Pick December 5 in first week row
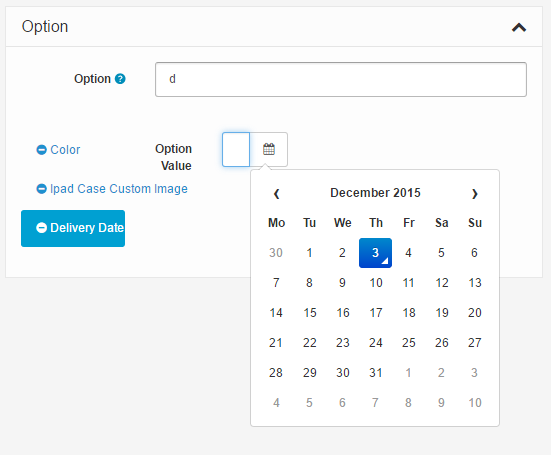 pyautogui.click(x=441, y=253)
